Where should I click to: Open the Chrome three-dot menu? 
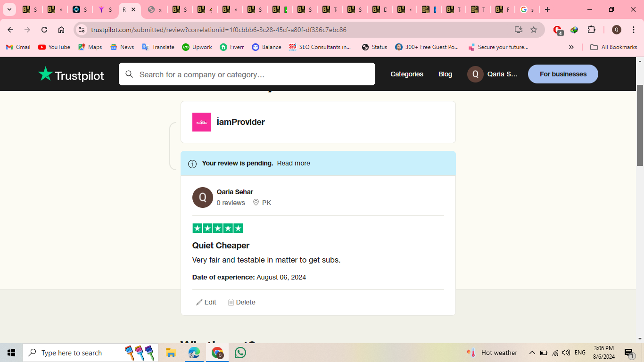[x=633, y=30]
